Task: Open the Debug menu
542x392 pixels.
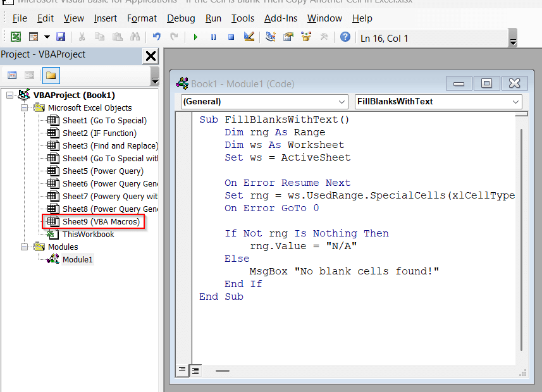Action: (x=181, y=18)
